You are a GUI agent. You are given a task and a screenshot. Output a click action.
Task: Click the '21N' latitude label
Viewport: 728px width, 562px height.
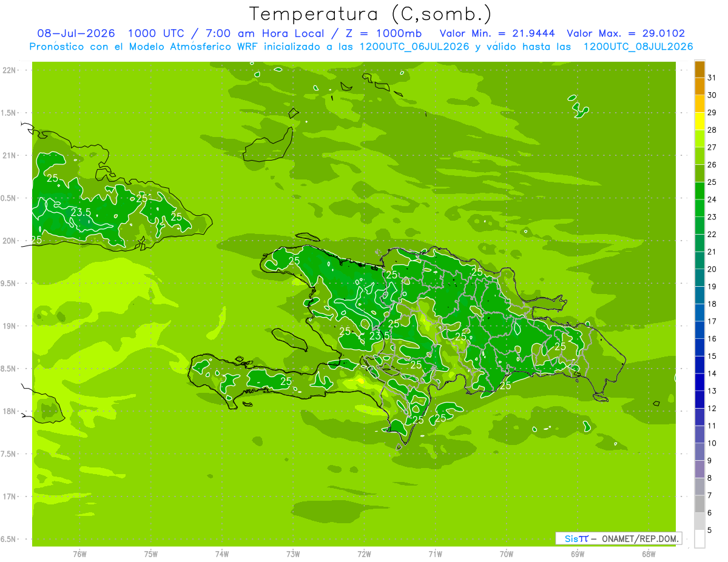pyautogui.click(x=10, y=155)
